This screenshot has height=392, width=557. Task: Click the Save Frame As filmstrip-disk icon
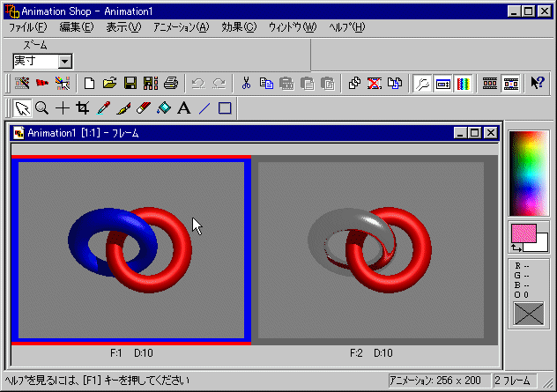[151, 84]
